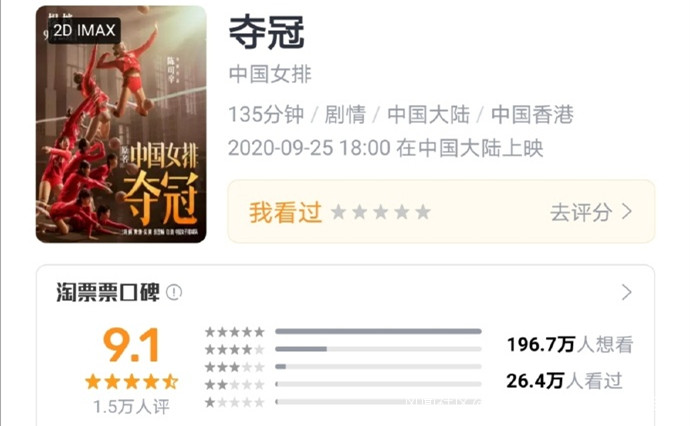Select the five-star rating distribution bar

coord(378,331)
